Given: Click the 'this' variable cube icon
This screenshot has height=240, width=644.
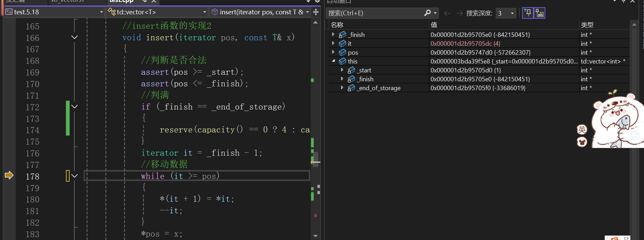Looking at the screenshot, I should [342, 61].
